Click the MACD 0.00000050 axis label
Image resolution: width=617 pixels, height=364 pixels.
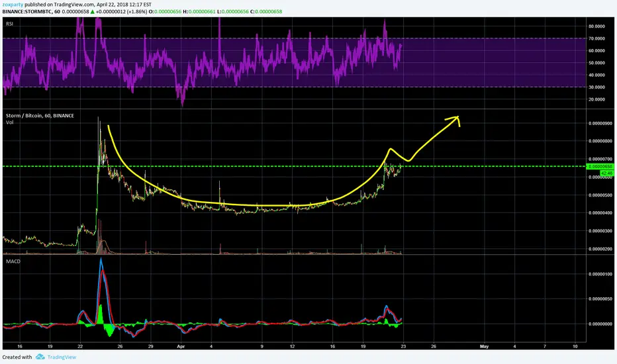(x=600, y=299)
